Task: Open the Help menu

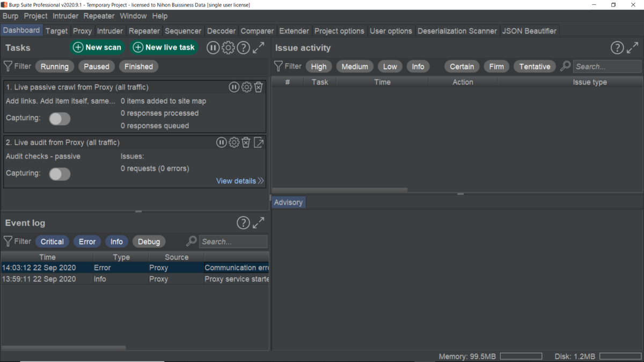Action: point(160,16)
